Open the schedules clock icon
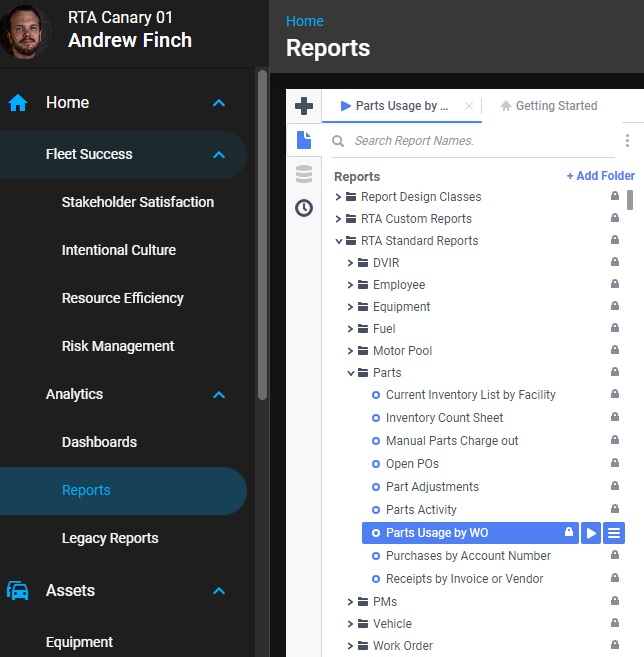The image size is (644, 657). (304, 208)
